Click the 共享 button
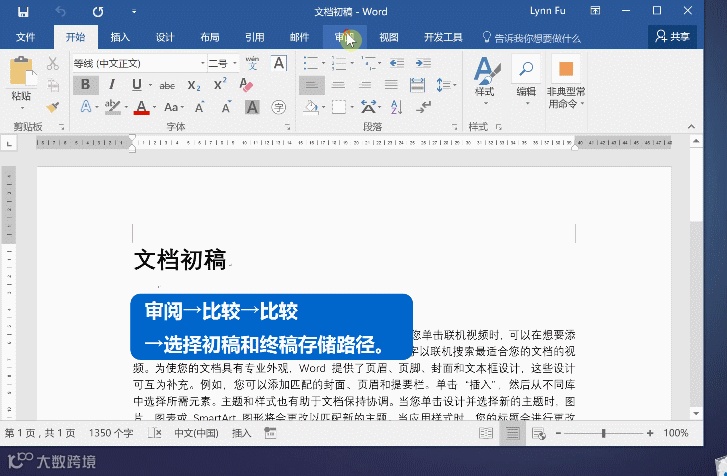 click(x=672, y=37)
